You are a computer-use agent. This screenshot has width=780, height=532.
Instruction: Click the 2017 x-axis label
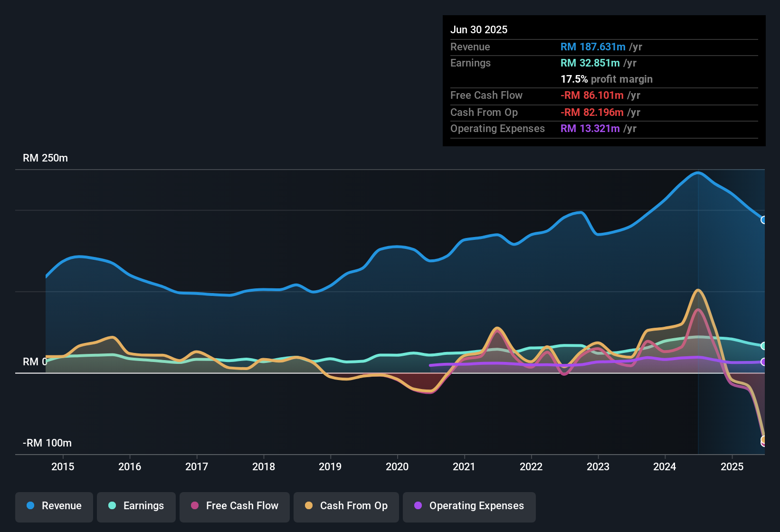[197, 466]
